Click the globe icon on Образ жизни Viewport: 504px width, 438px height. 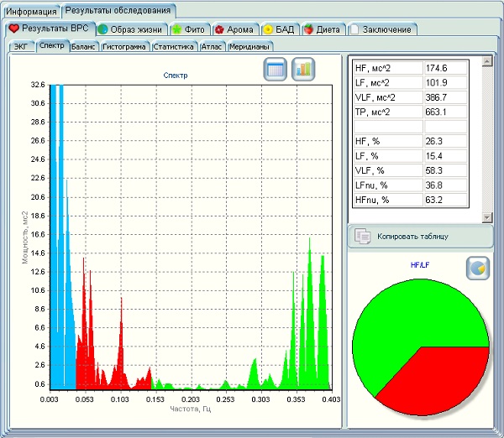pos(102,29)
